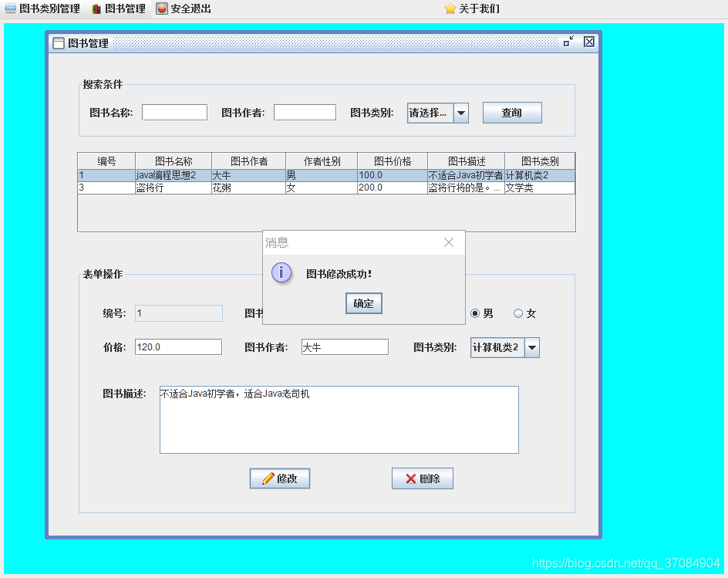Image resolution: width=728 pixels, height=578 pixels.
Task: Click the 文学类 category cell
Action: coord(540,188)
